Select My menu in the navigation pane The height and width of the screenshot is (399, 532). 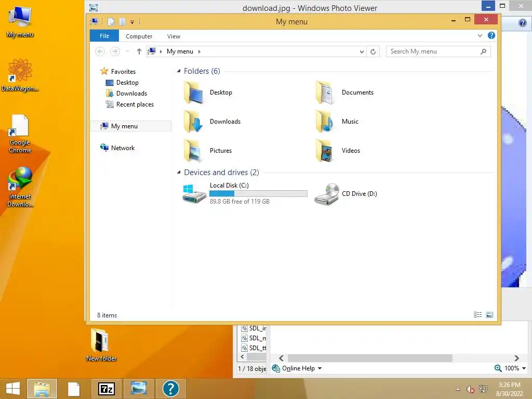[x=131, y=126]
